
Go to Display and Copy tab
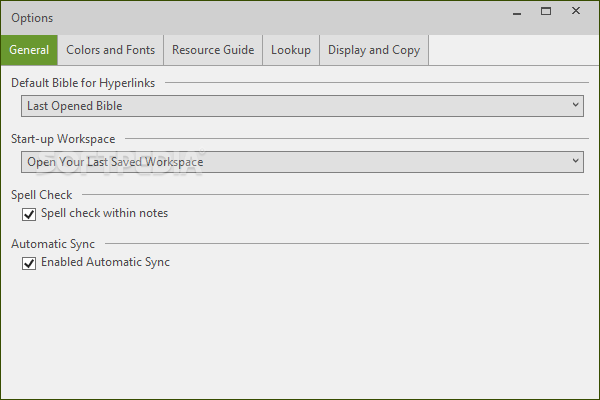click(374, 50)
